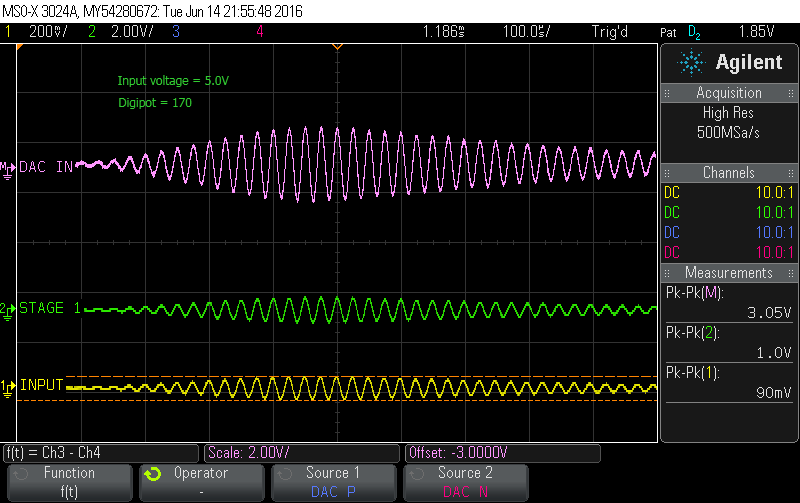This screenshot has height=503, width=800.
Task: Click the Input voltage = 5.0V annotation
Action: point(173,81)
